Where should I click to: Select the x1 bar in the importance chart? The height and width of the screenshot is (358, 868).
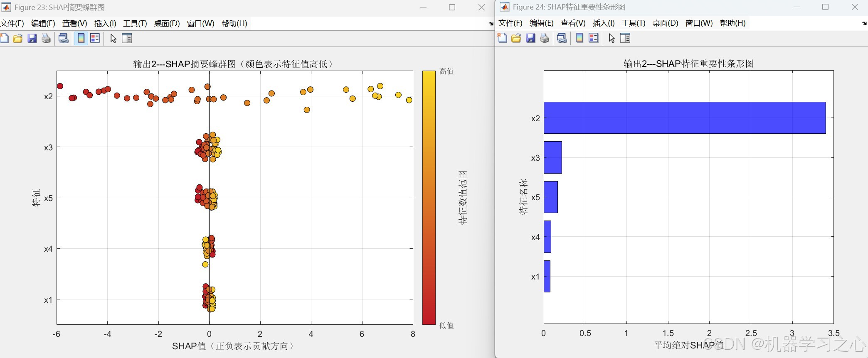tap(547, 276)
